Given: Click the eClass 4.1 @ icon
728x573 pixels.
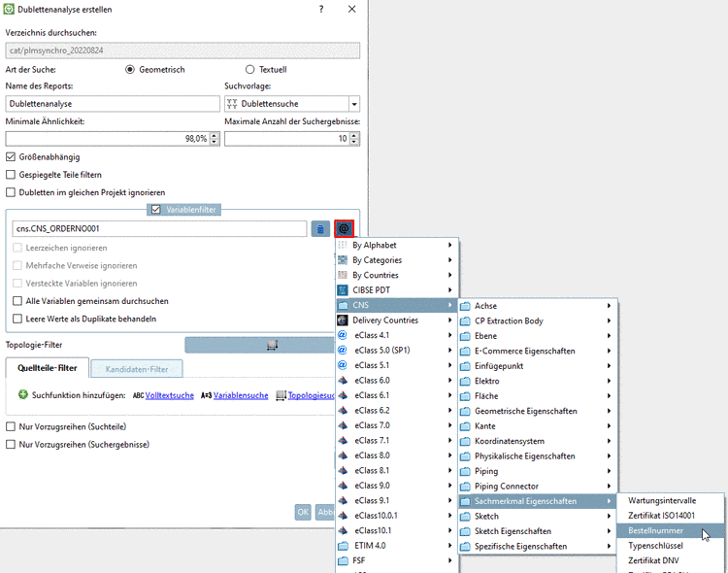Looking at the screenshot, I should (343, 335).
